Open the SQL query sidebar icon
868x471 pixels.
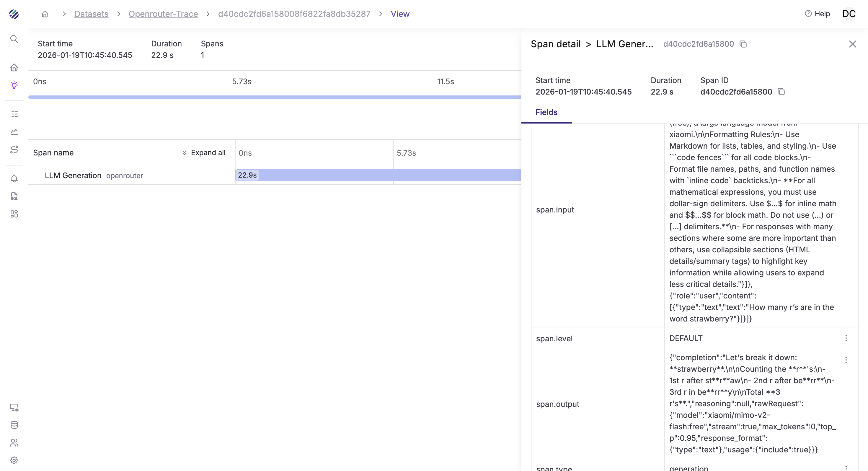14,196
